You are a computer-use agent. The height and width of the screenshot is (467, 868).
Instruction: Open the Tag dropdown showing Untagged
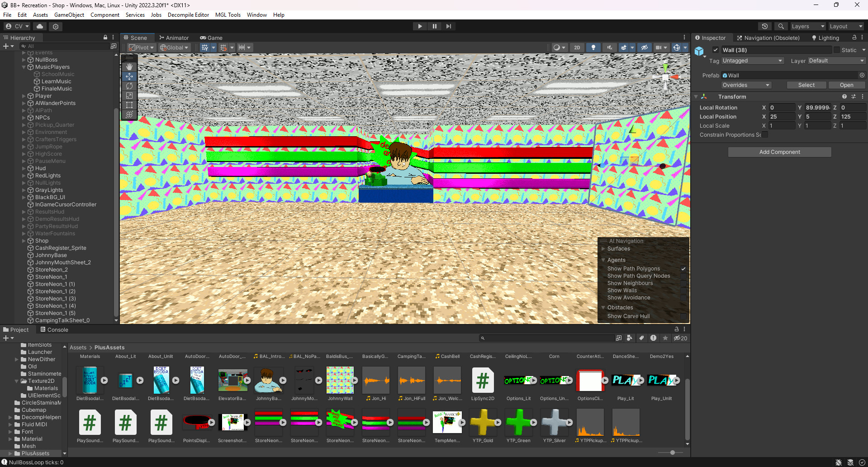click(x=752, y=61)
